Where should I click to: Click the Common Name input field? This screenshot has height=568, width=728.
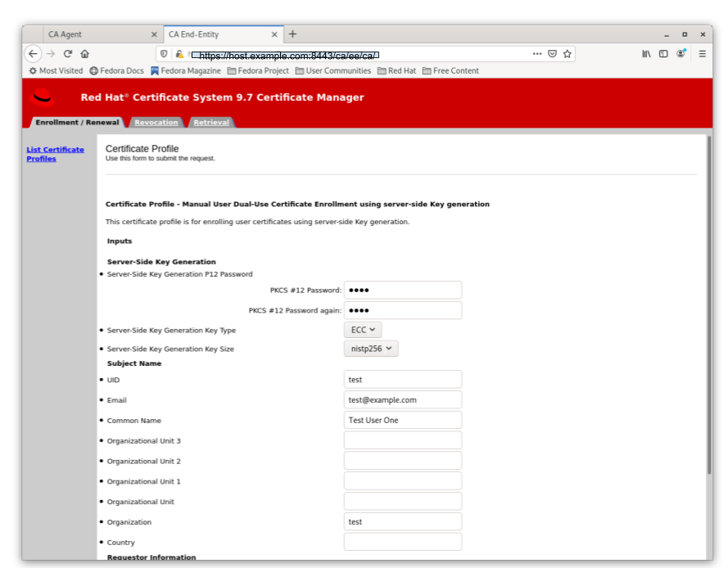[402, 420]
